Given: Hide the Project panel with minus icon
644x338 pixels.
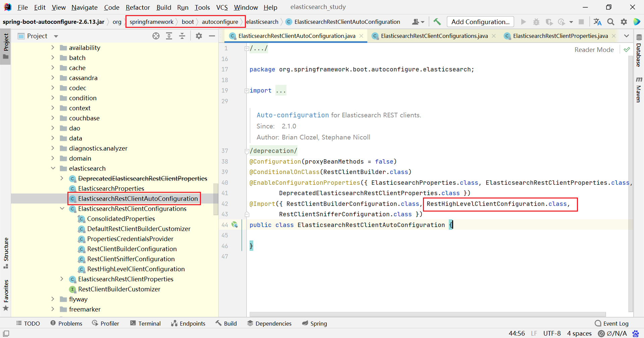Looking at the screenshot, I should [212, 36].
